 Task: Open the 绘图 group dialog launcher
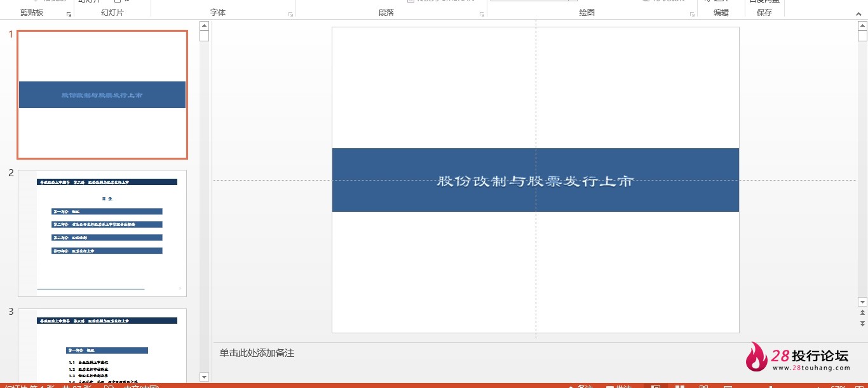tap(692, 13)
